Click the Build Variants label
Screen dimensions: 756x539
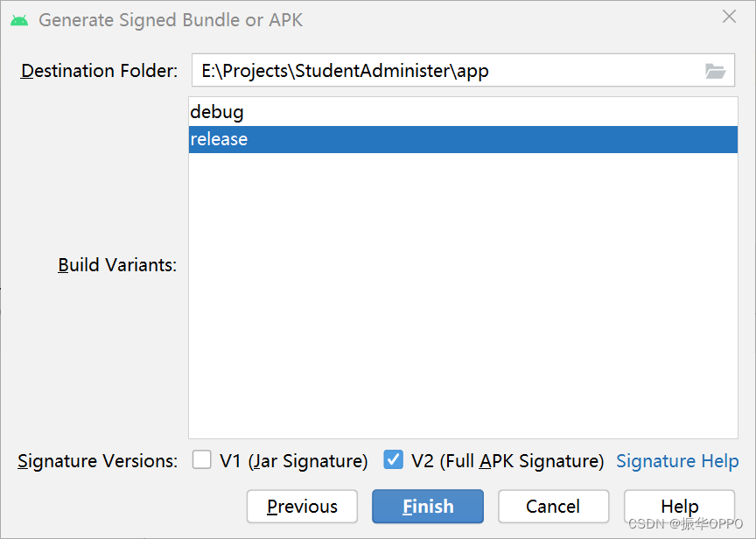[116, 265]
